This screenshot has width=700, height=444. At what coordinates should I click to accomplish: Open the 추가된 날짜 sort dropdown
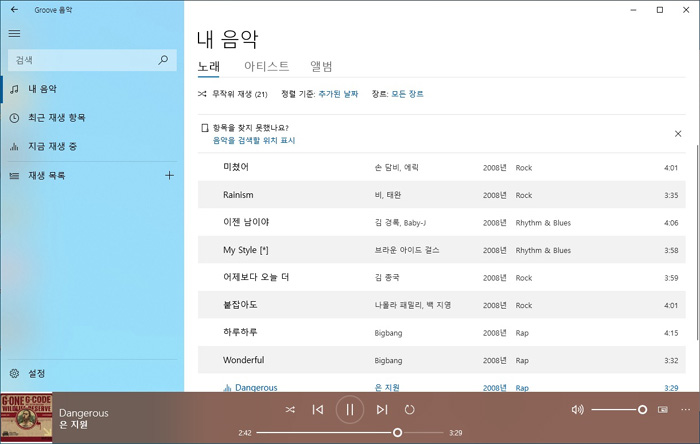pos(338,94)
